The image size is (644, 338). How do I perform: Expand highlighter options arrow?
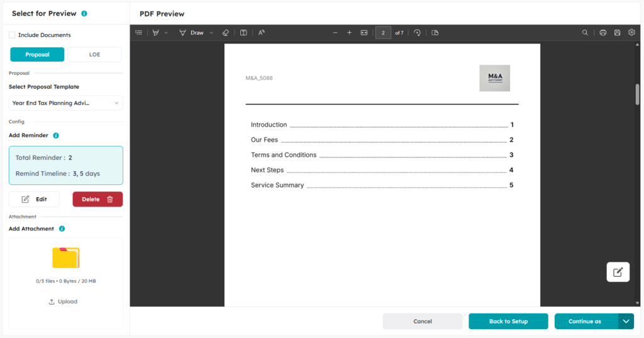(x=166, y=33)
